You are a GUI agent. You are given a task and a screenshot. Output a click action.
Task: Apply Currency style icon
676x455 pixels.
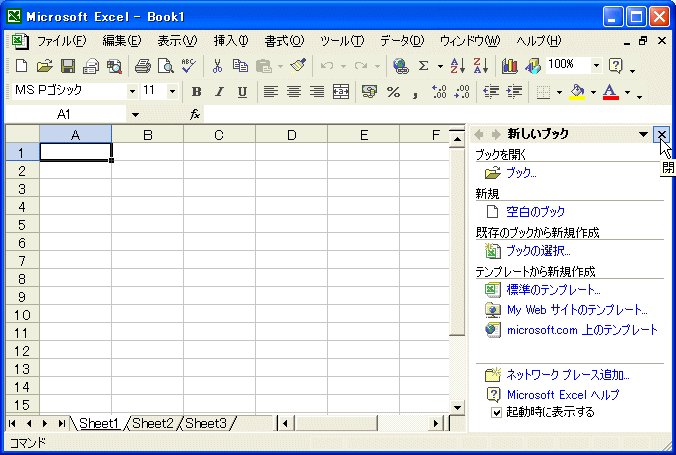tap(369, 91)
